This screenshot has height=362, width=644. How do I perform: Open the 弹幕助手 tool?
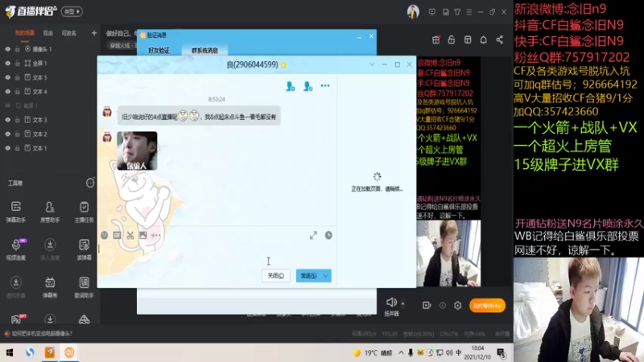pyautogui.click(x=16, y=212)
